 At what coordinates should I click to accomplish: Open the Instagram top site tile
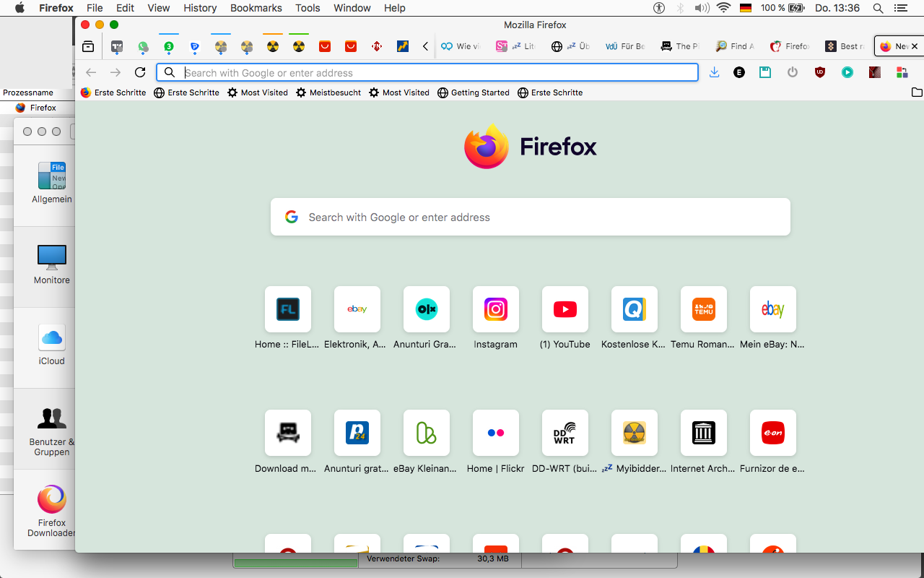[x=496, y=309]
